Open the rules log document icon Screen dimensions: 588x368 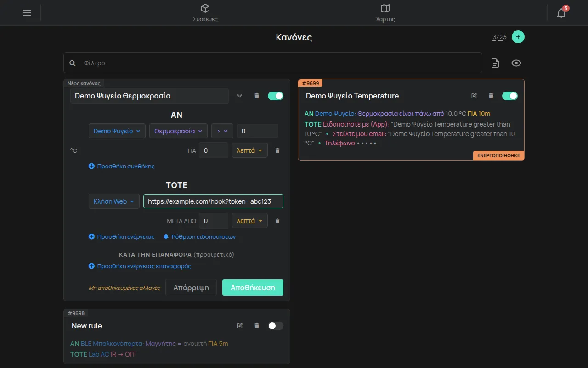tap(495, 63)
